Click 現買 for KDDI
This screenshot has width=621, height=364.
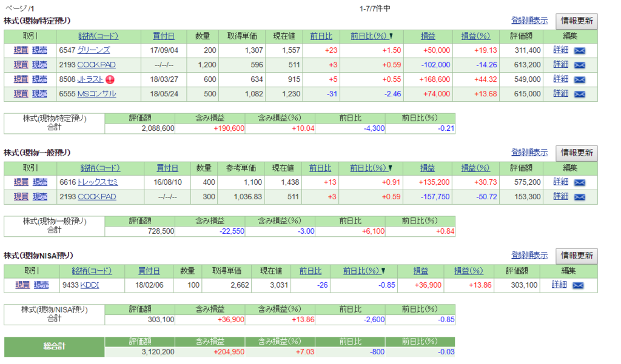coord(22,285)
